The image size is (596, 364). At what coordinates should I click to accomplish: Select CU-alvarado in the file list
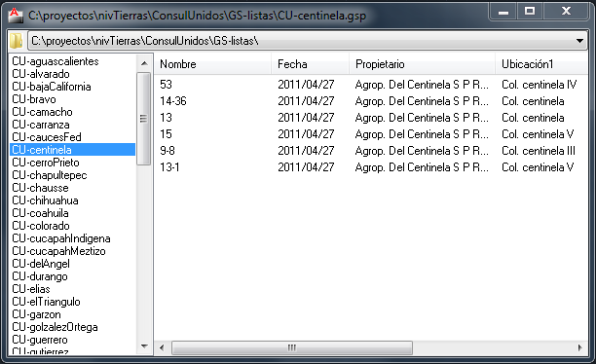pyautogui.click(x=72, y=74)
